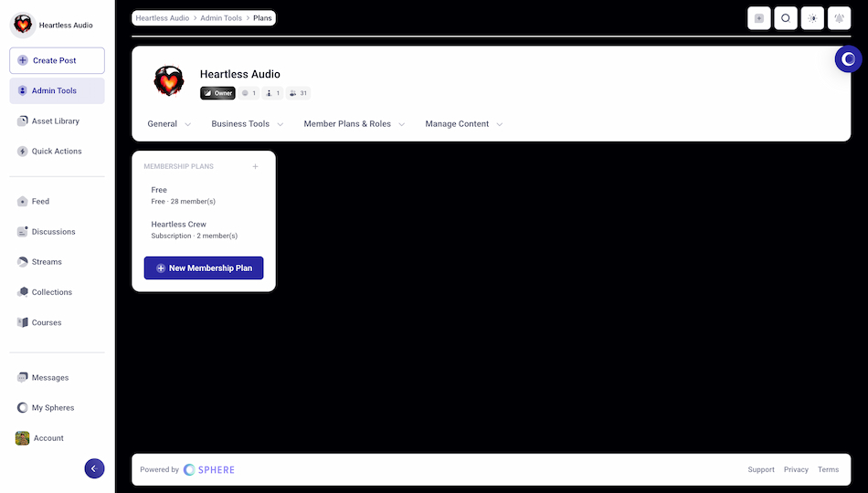Collapse the sidebar with arrow button
This screenshot has height=493, width=868.
coord(95,468)
